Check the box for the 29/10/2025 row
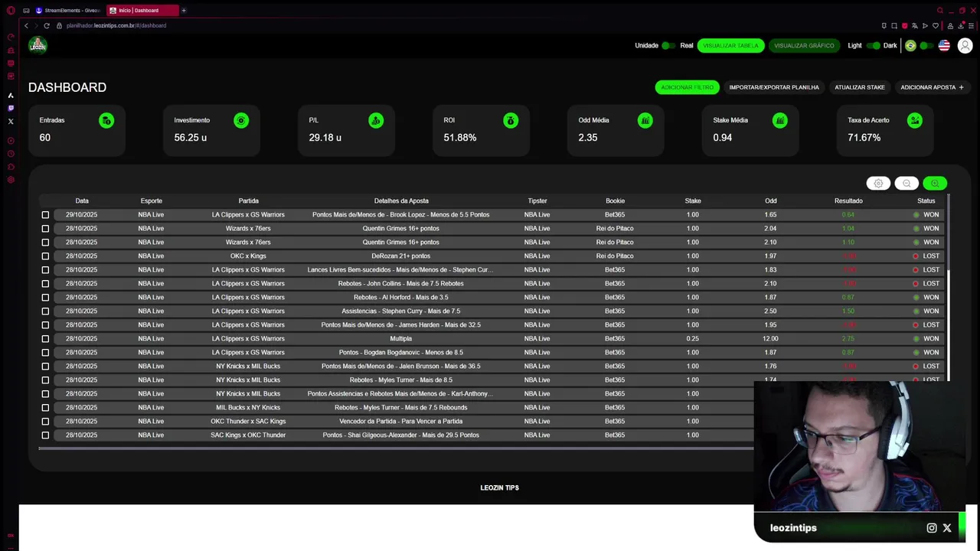Image resolution: width=980 pixels, height=551 pixels. pos(45,215)
